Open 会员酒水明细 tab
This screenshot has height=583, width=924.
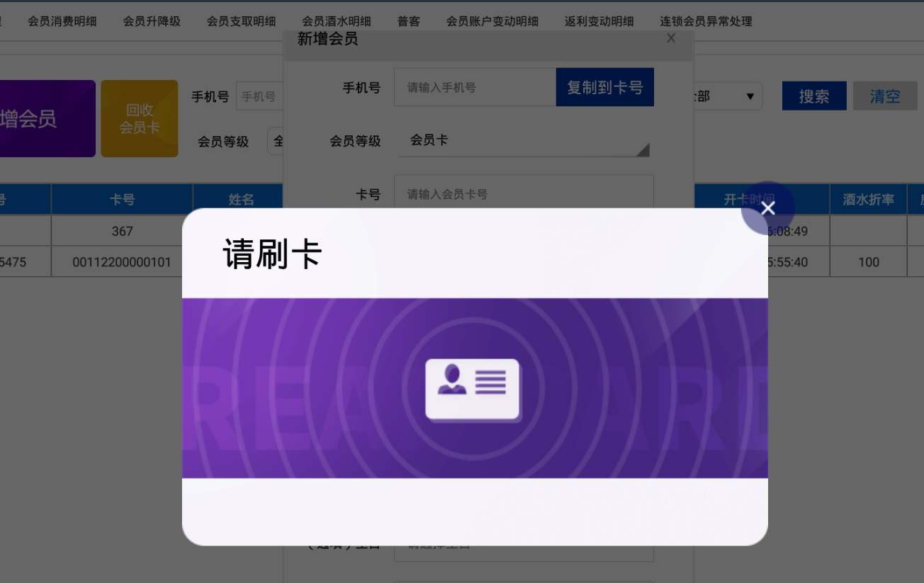coord(337,21)
